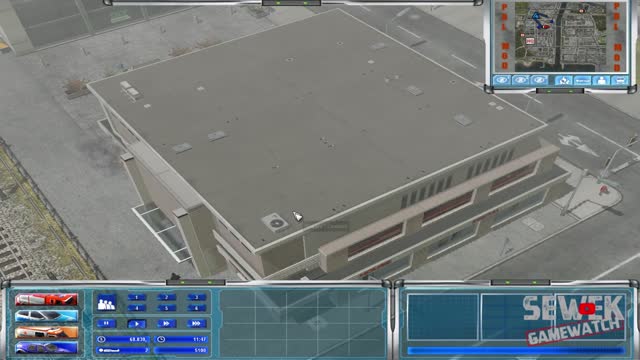Jump to a location on the minimap
Screen dimensions: 640x360
click(x=560, y=37)
